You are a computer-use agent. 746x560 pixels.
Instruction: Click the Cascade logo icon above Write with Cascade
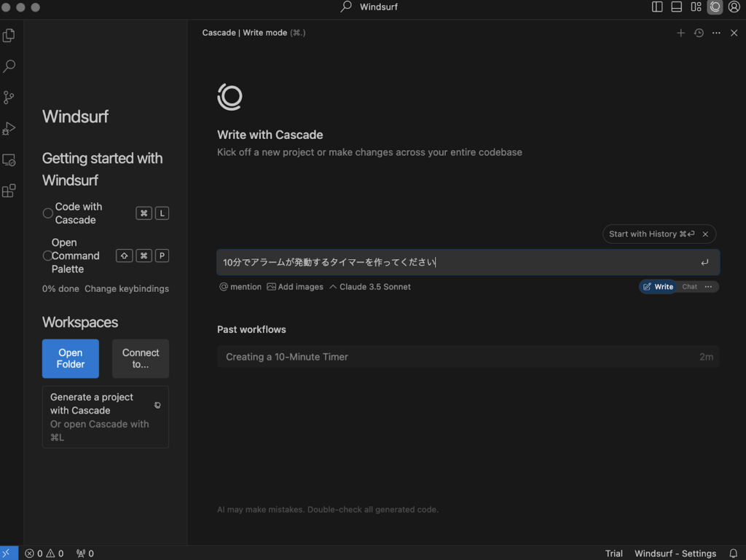229,97
